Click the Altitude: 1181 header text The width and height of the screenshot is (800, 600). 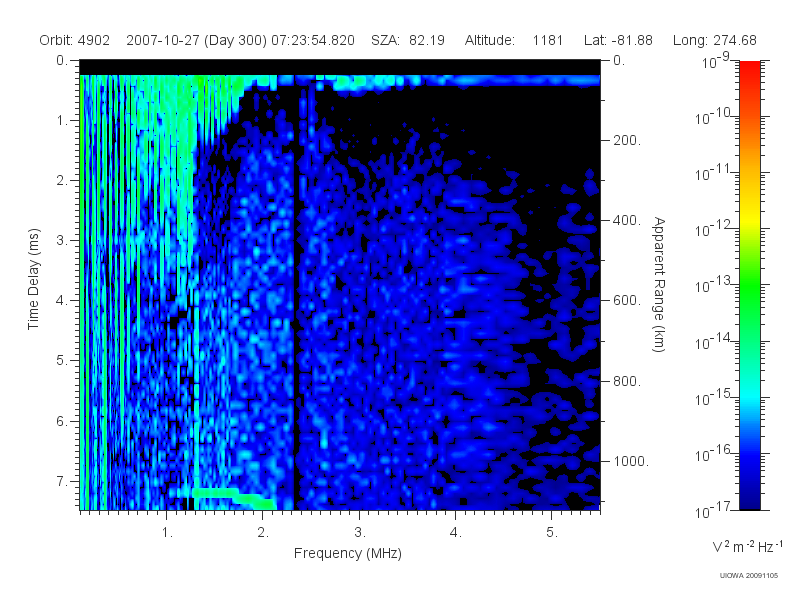pyautogui.click(x=514, y=40)
